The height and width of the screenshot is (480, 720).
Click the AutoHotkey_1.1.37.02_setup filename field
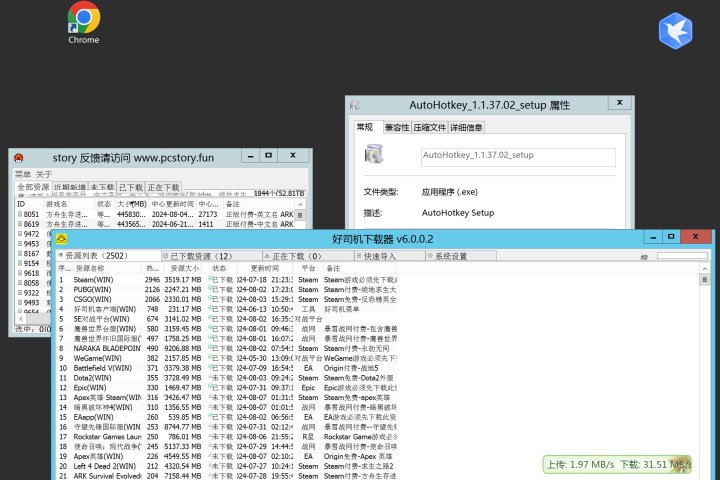[x=518, y=157]
